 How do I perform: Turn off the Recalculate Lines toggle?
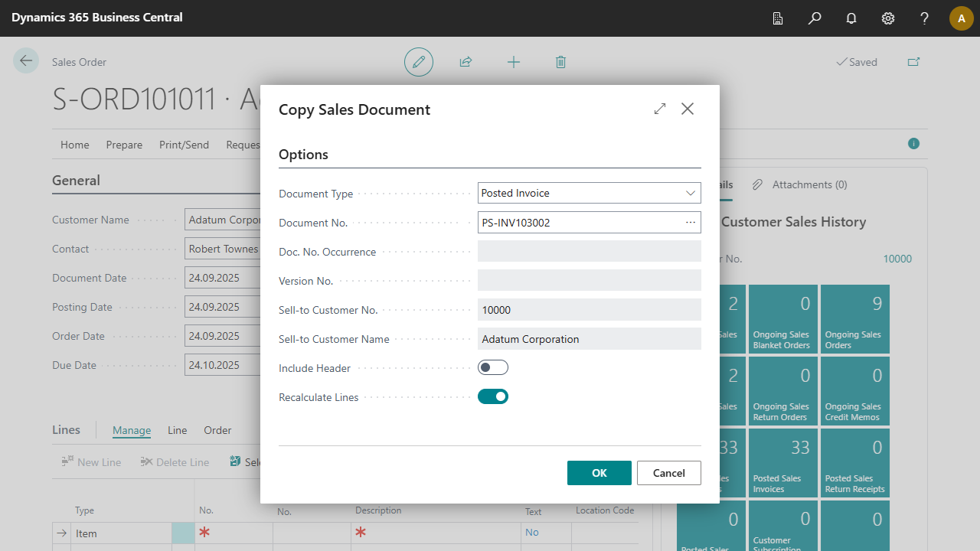click(x=493, y=396)
